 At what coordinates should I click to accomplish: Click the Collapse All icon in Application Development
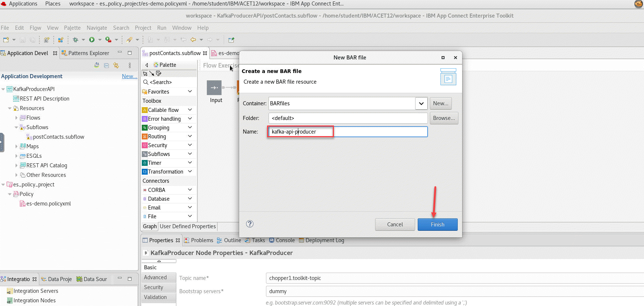107,65
